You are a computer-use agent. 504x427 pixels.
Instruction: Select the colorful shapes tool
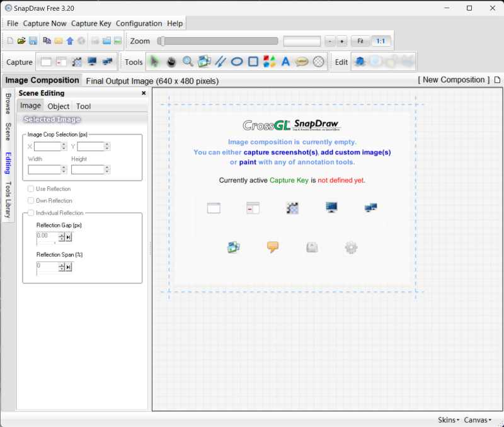(270, 61)
